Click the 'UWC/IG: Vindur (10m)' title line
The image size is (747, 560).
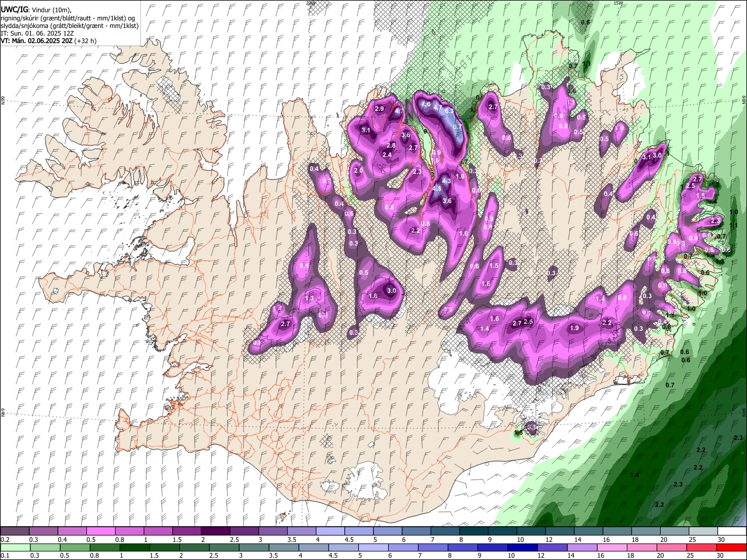(36, 9)
